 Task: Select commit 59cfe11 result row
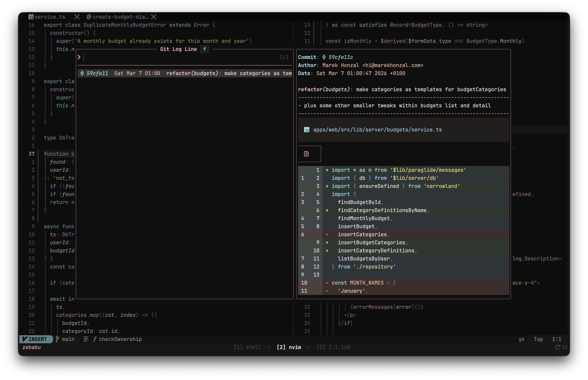pos(185,73)
